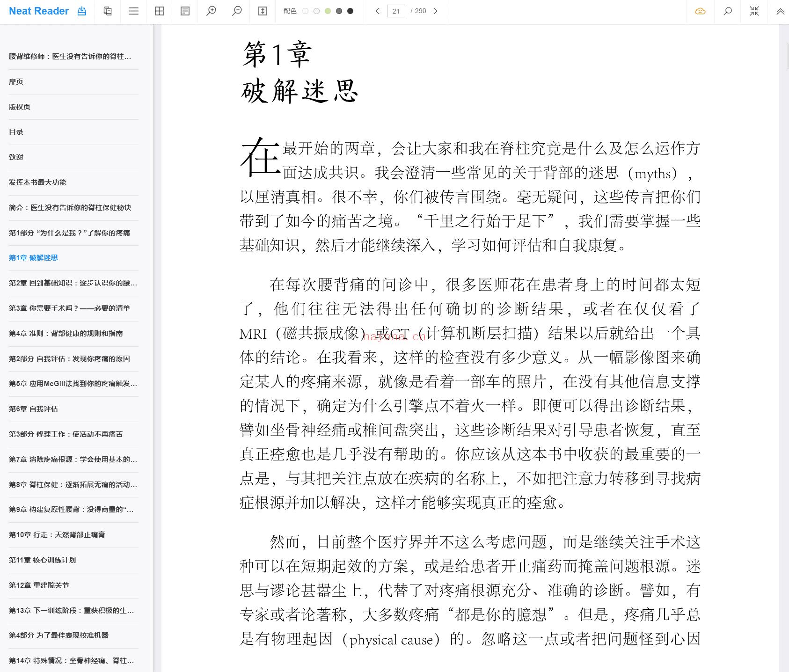Go to previous page arrow

coord(377,11)
